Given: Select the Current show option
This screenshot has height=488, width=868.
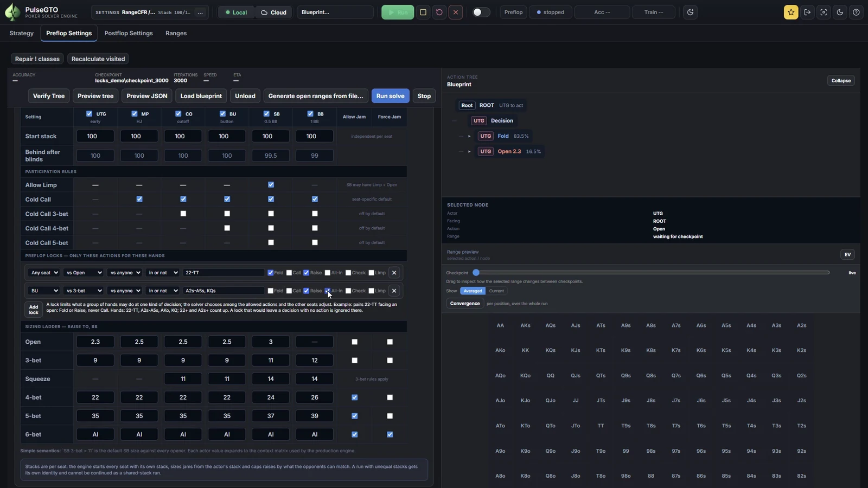Looking at the screenshot, I should point(496,291).
